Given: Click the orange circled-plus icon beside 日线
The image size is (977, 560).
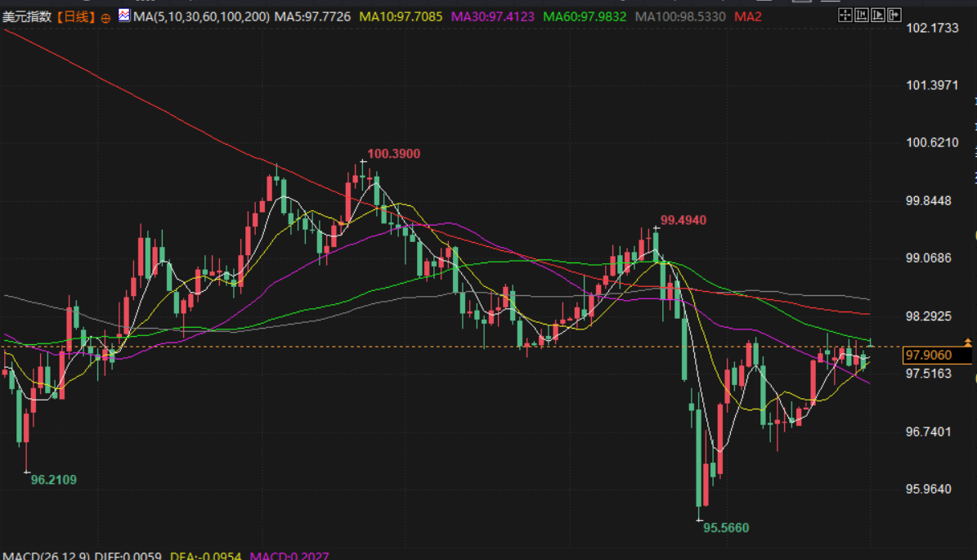Looking at the screenshot, I should click(x=106, y=18).
